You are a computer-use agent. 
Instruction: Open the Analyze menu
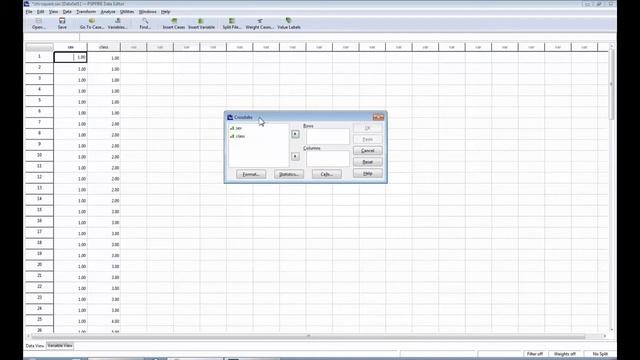(108, 12)
